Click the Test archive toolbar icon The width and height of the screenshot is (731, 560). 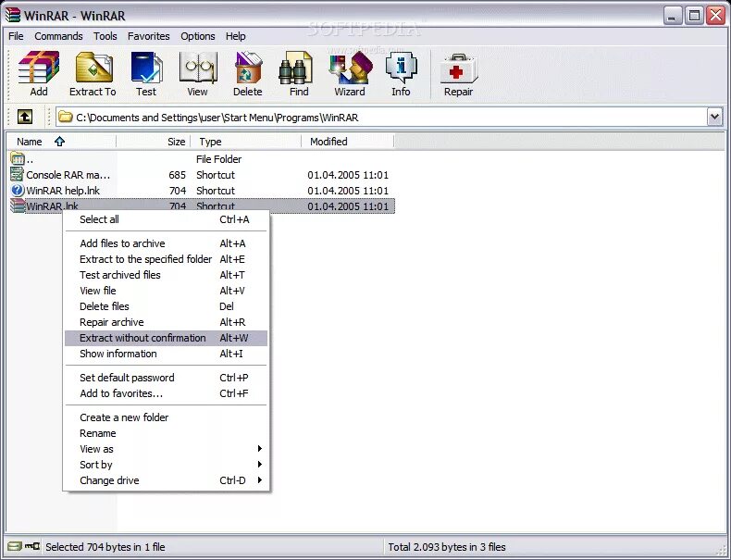[146, 68]
